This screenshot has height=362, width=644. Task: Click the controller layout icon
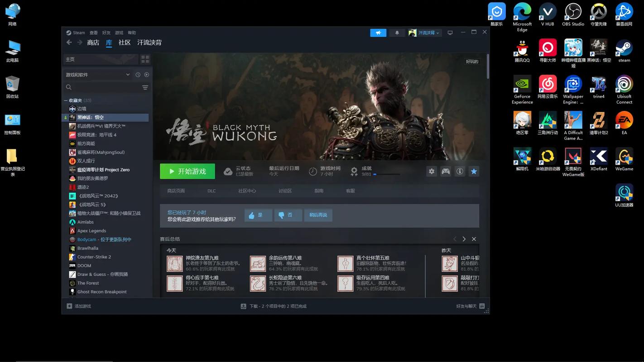(446, 171)
